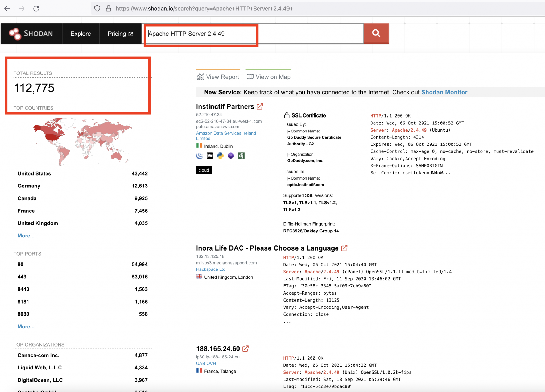Open the Explore menu item
545x392 pixels.
pos(81,34)
